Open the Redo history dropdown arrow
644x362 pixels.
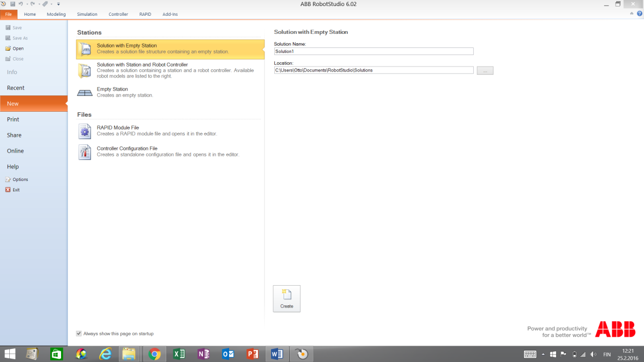(x=39, y=4)
